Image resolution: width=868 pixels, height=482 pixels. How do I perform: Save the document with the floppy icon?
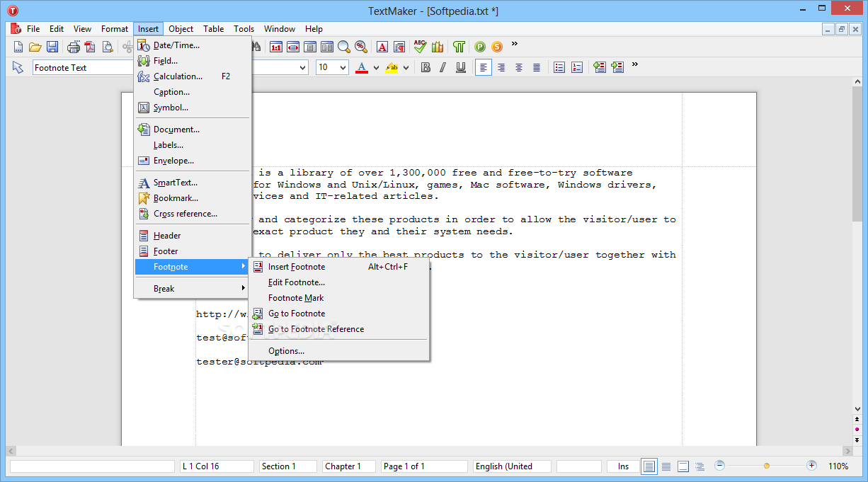tap(52, 47)
